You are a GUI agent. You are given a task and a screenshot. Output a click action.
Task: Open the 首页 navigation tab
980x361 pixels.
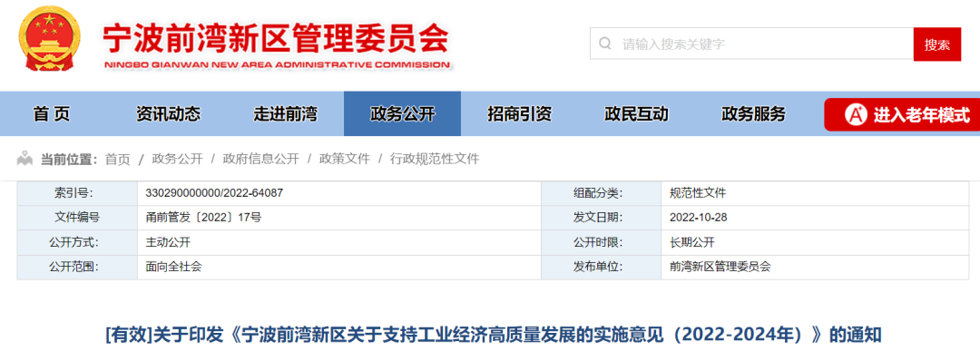pyautogui.click(x=52, y=113)
